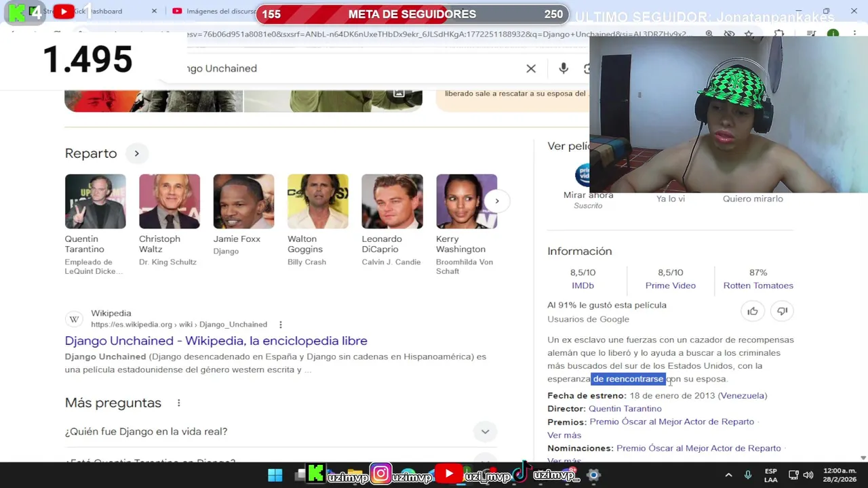
Task: Open Walton Goggins cast photo
Action: click(x=317, y=201)
